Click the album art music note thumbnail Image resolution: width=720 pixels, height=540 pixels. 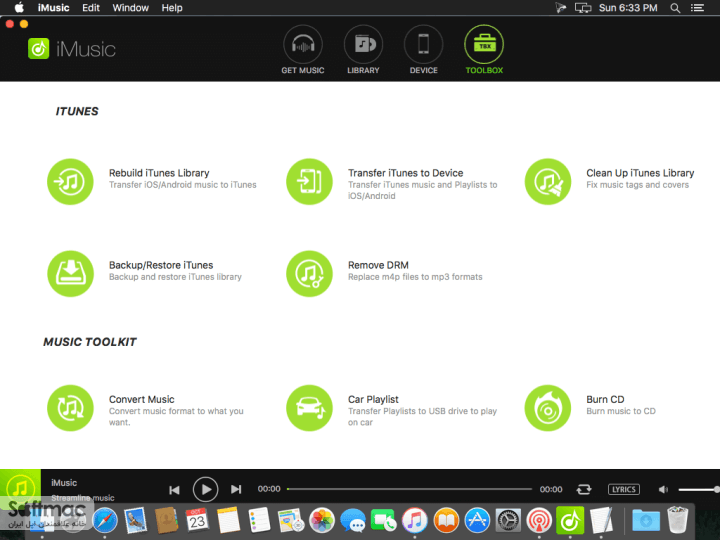pos(20,489)
